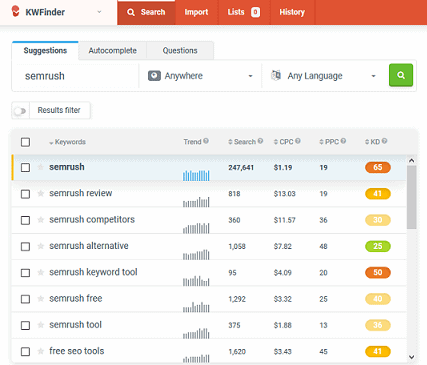Switch to the Autocomplete tab
This screenshot has height=365, width=427.
tap(112, 51)
